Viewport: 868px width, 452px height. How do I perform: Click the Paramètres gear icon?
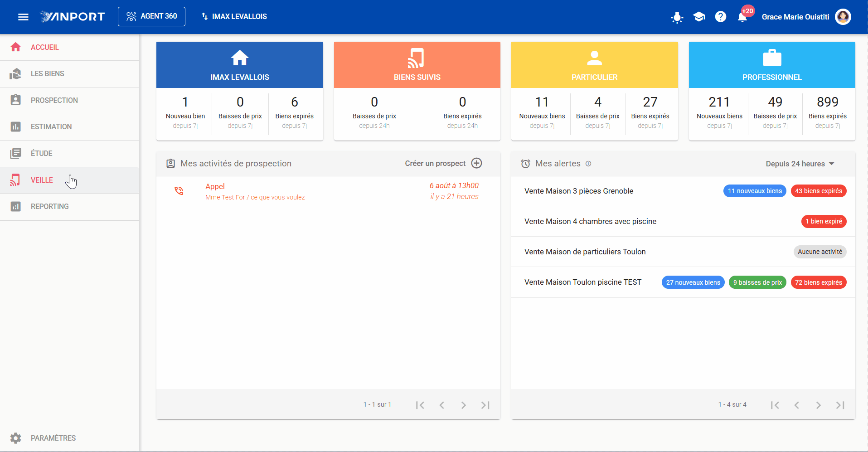pyautogui.click(x=15, y=438)
